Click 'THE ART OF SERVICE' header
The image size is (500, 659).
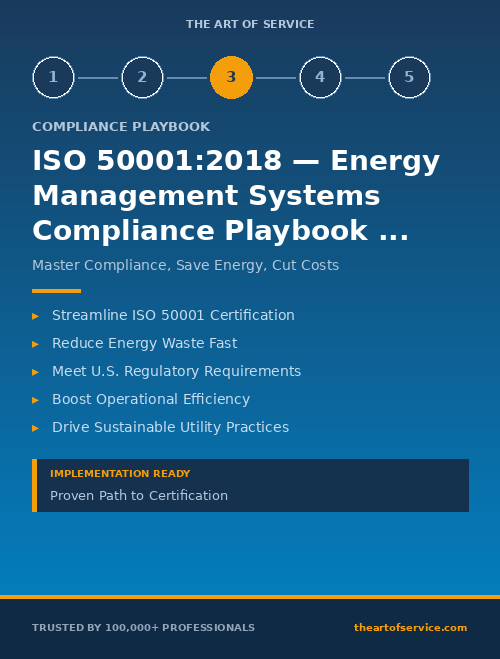tap(250, 24)
